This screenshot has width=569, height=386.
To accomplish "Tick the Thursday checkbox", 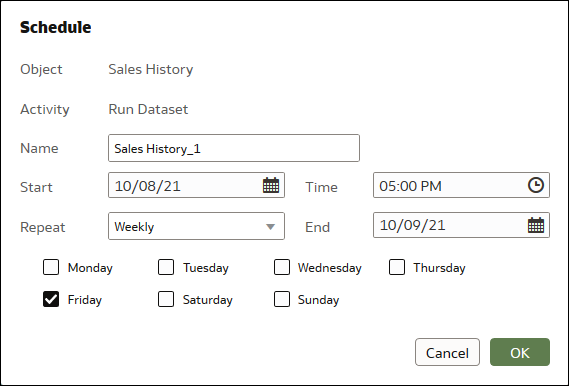I will 397,267.
